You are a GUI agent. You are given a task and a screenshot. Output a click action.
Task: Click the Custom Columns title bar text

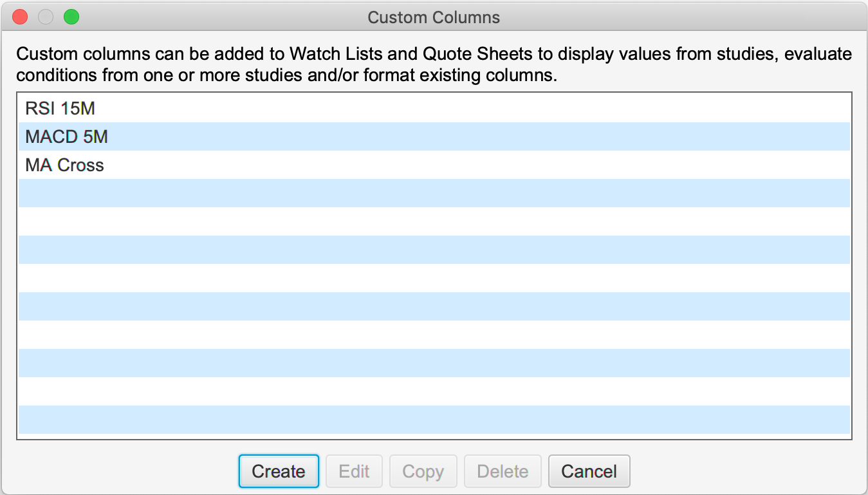(434, 17)
